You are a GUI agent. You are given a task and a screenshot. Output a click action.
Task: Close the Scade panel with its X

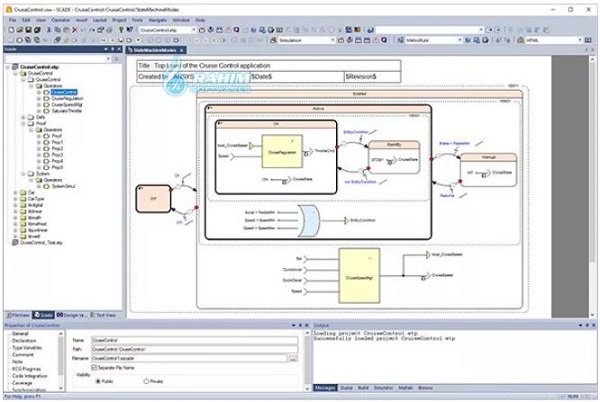[x=119, y=49]
